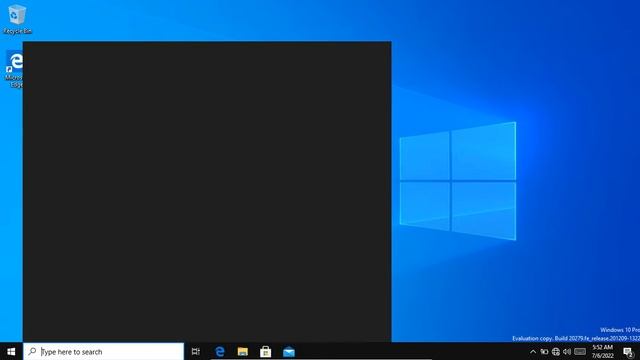Open Microsoft Store from the taskbar
640x360 pixels.
tap(266, 351)
